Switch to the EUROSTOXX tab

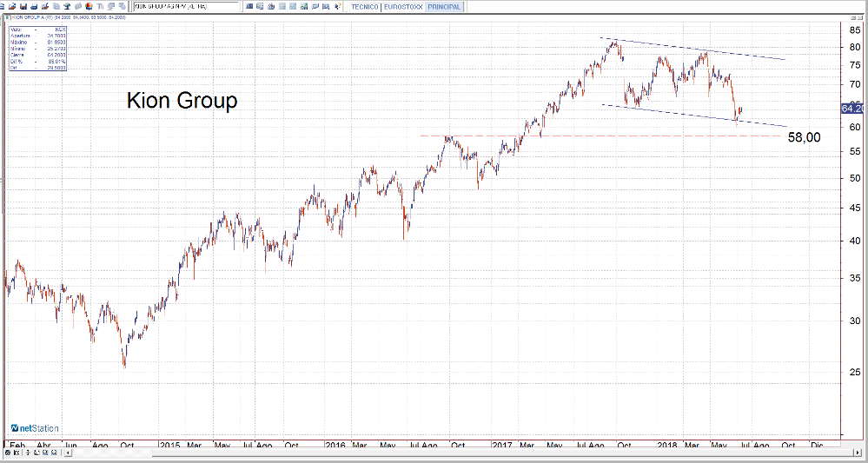tap(403, 7)
